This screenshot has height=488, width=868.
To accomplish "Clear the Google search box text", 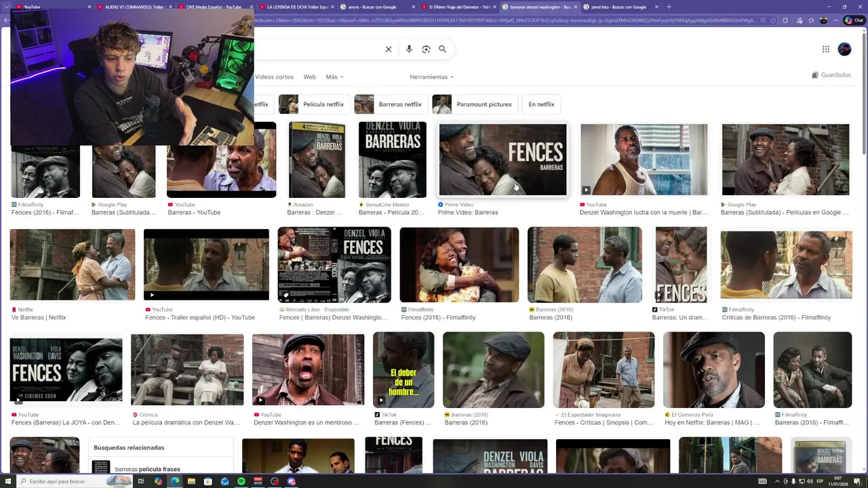I will (389, 49).
